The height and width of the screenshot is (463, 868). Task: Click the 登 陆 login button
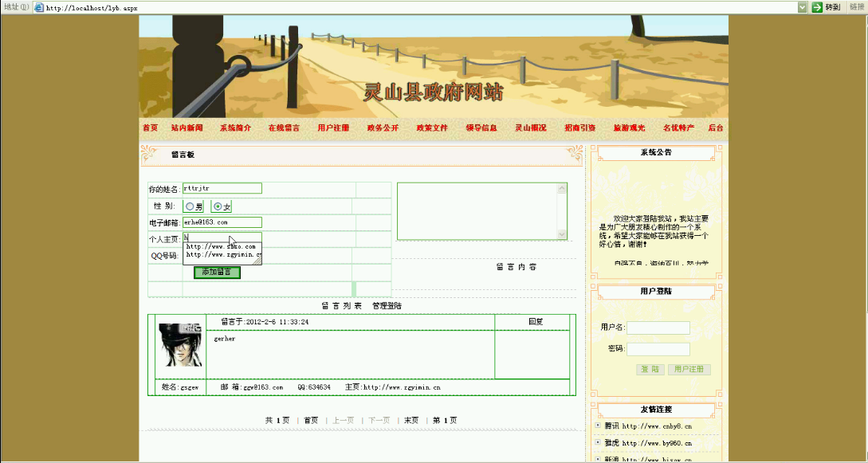(650, 370)
